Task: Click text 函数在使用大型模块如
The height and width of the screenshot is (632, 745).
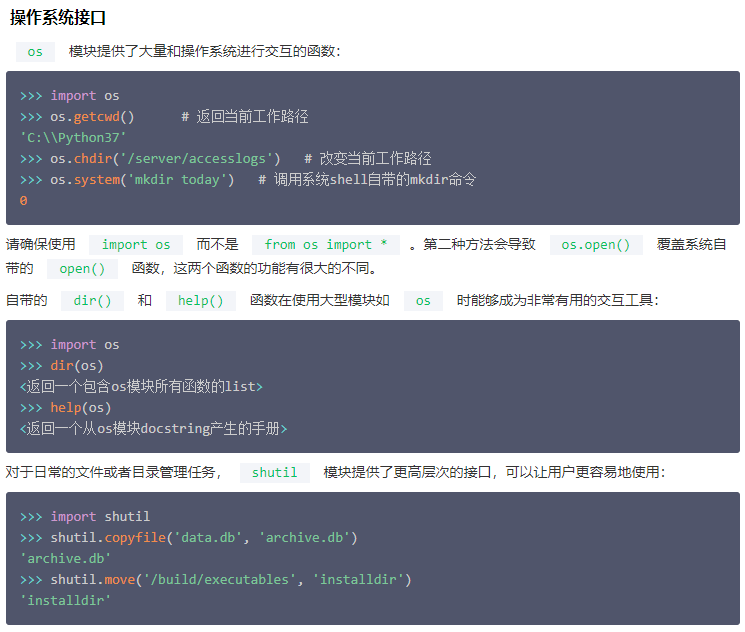Action: [x=320, y=300]
